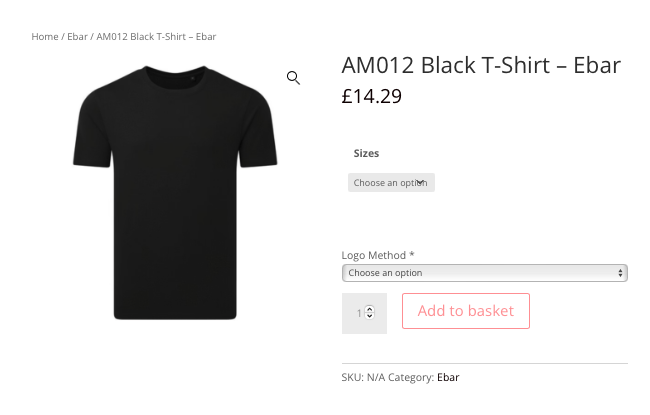Click the up/down arrows on Logo Method select

pyautogui.click(x=620, y=273)
